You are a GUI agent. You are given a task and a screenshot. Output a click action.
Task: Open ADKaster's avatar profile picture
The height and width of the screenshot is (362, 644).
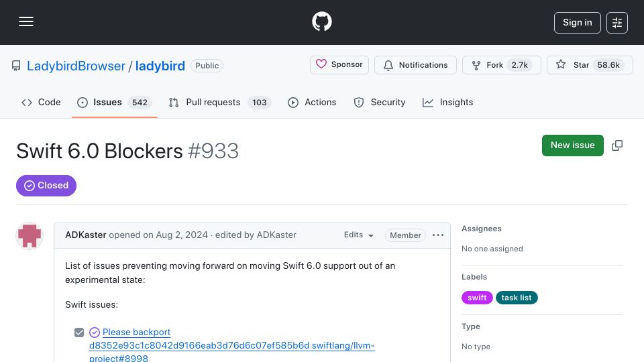coord(30,236)
